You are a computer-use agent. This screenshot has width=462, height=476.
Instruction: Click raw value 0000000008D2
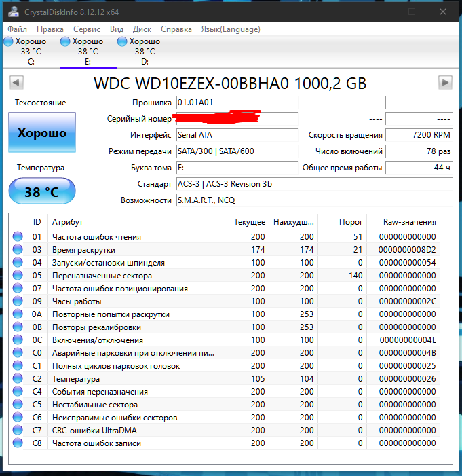407,249
